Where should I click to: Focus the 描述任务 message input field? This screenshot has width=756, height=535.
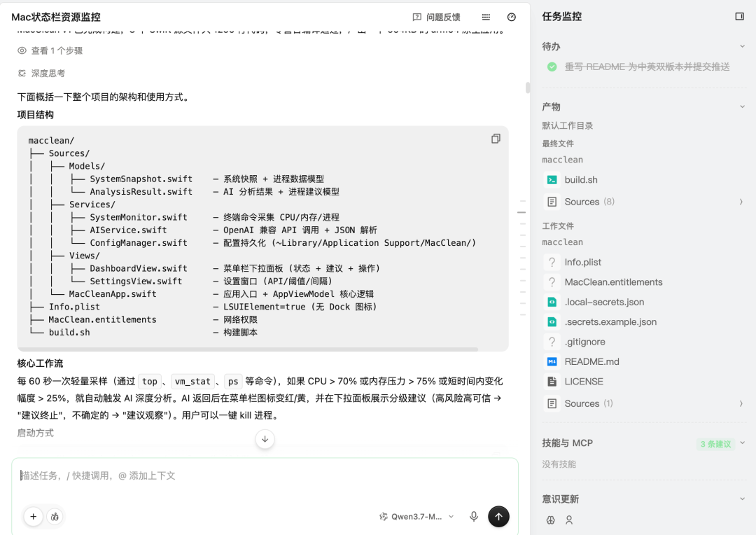click(265, 475)
